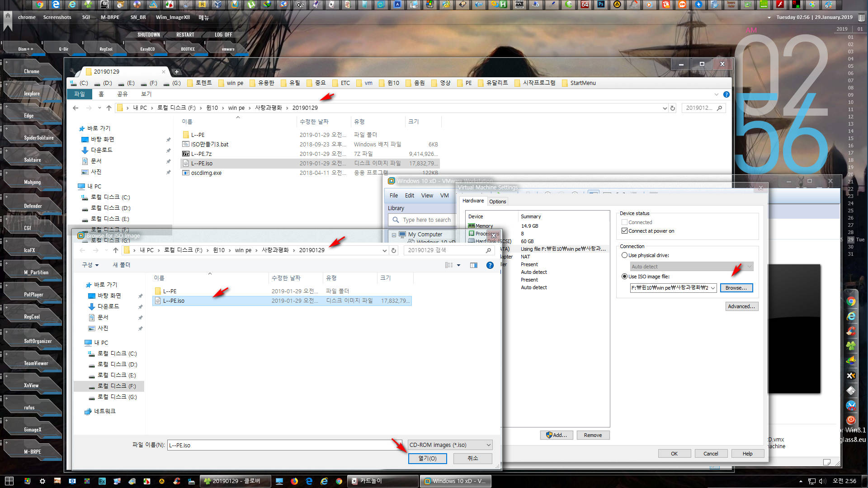Click SHUTDOWN button on desktop bar
Image resolution: width=868 pixels, height=488 pixels.
click(x=149, y=35)
